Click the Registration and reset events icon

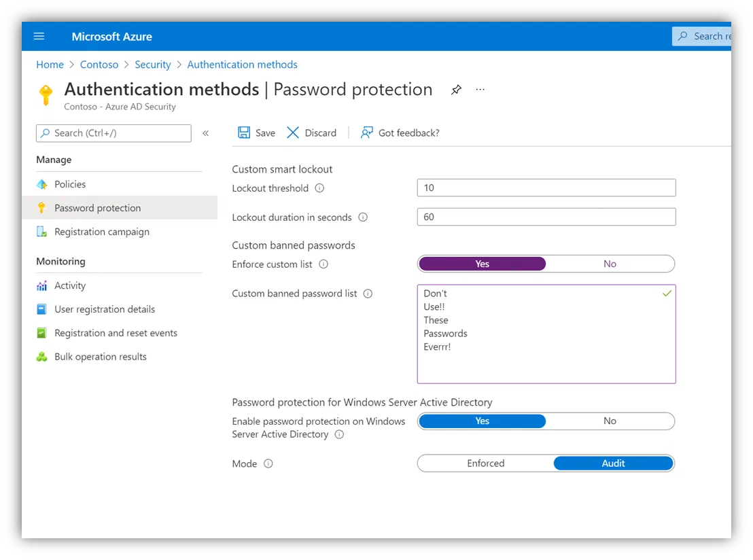pyautogui.click(x=41, y=333)
